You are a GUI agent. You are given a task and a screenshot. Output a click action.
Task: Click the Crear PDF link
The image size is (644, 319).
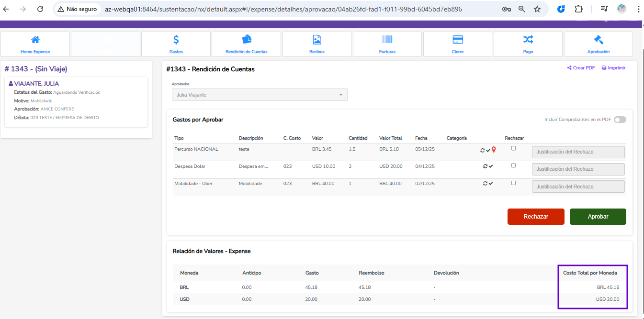[581, 68]
